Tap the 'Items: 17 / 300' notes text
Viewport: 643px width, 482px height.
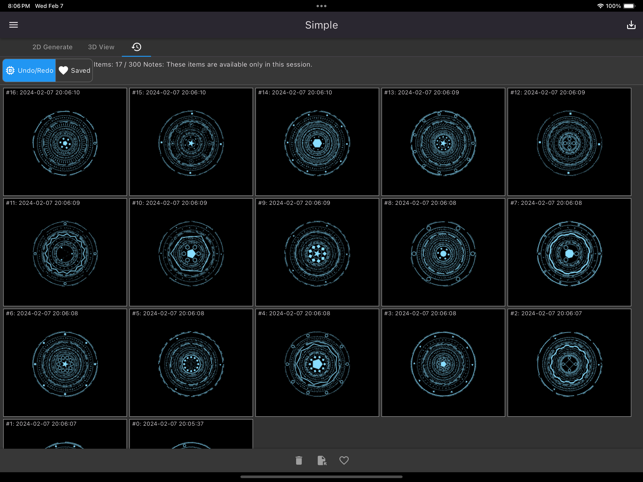(x=203, y=64)
